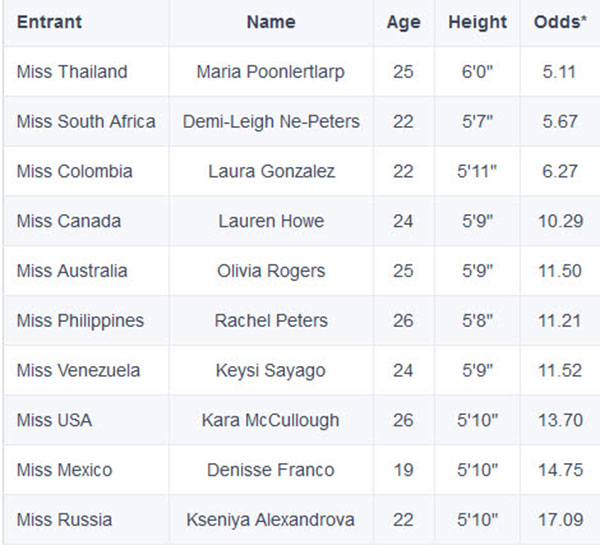
Task: Click the Height column header
Action: (x=478, y=22)
